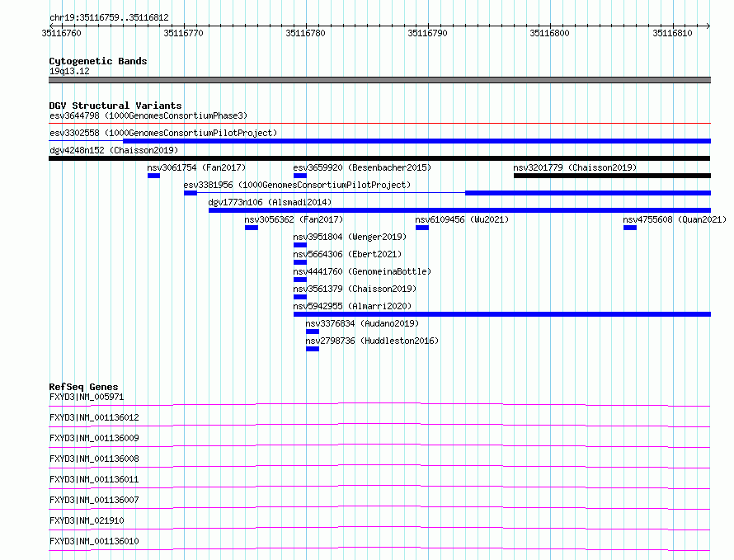
Task: Open FXYD3|NM_001136007 transcript label
Action: 94,500
